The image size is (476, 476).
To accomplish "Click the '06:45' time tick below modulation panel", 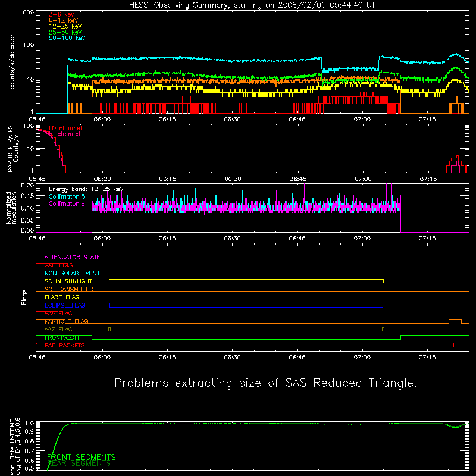I will 297,239.
